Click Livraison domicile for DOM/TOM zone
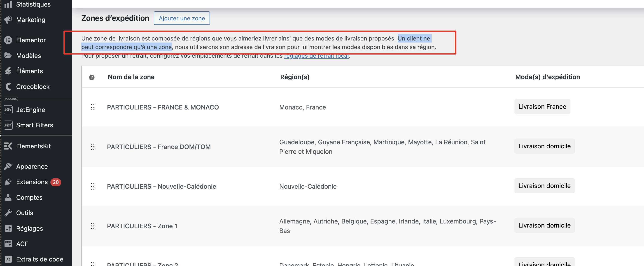The width and height of the screenshot is (644, 266). click(x=544, y=146)
